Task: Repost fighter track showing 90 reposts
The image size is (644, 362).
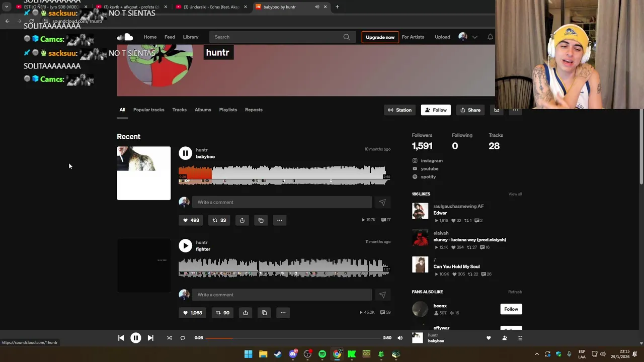Action: (x=222, y=313)
